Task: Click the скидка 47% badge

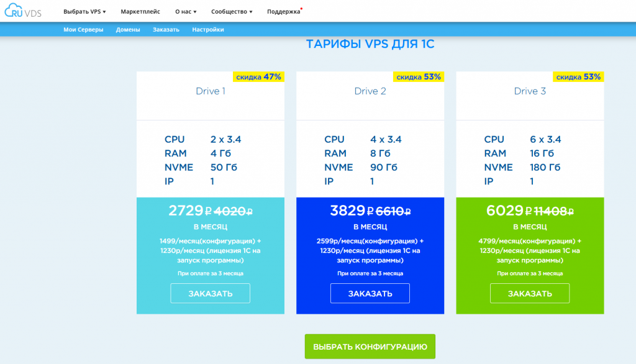Action: coord(258,76)
